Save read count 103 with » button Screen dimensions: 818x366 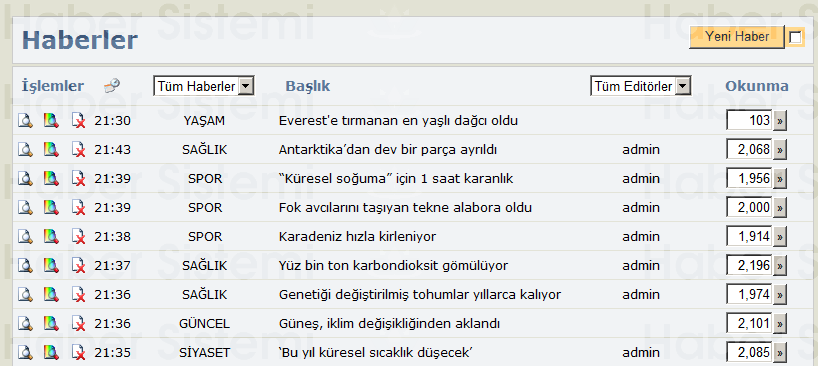[780, 120]
